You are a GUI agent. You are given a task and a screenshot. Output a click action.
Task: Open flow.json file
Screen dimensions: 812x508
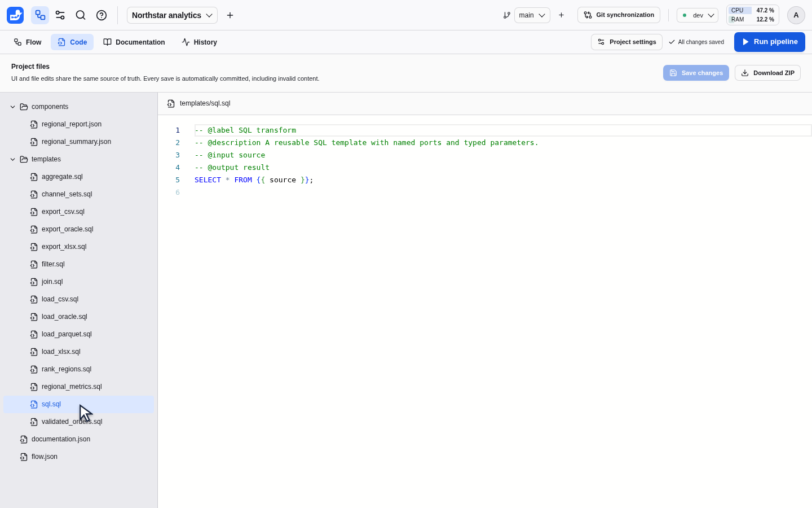tap(79, 457)
